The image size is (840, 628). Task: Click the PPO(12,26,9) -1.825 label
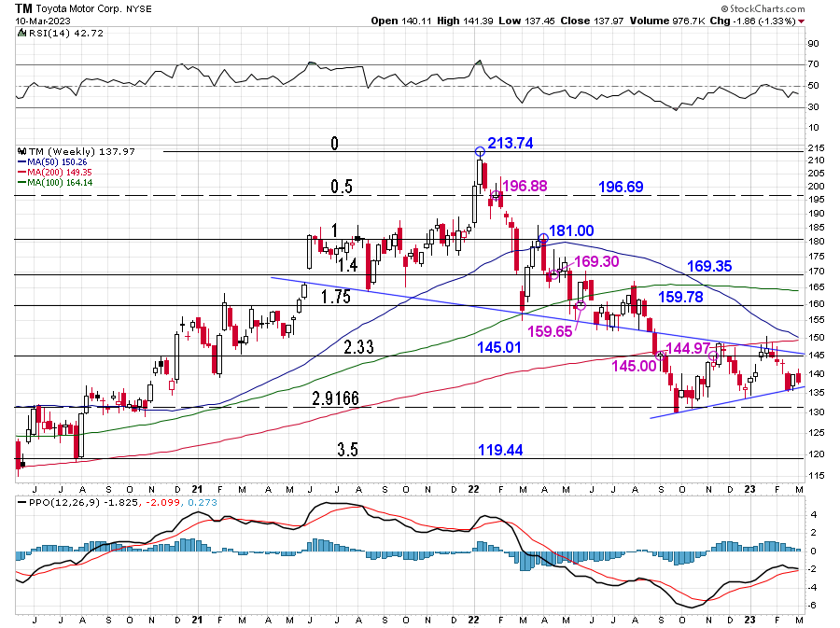pyautogui.click(x=82, y=502)
